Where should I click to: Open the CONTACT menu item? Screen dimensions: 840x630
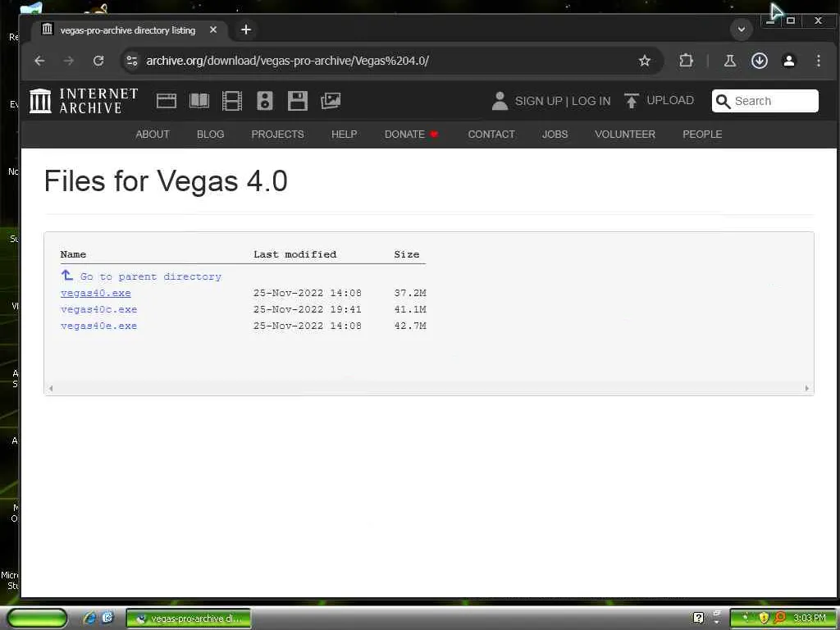tap(491, 134)
